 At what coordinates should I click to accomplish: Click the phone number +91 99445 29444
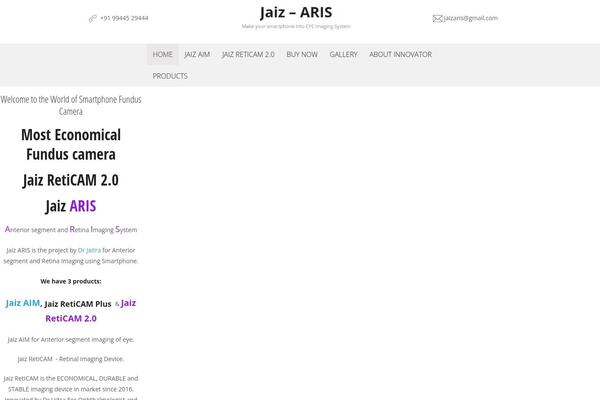tap(124, 18)
